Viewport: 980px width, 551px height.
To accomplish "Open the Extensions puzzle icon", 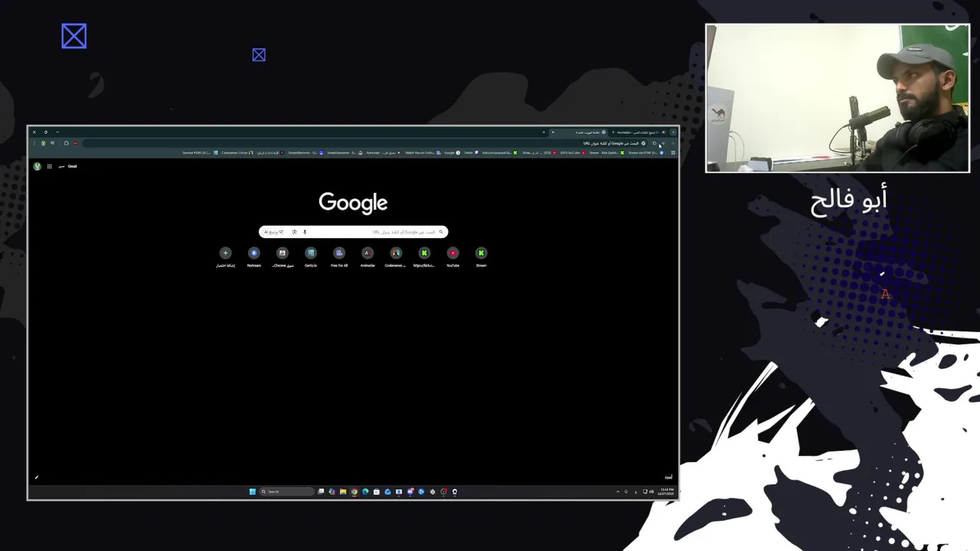I will pyautogui.click(x=67, y=143).
